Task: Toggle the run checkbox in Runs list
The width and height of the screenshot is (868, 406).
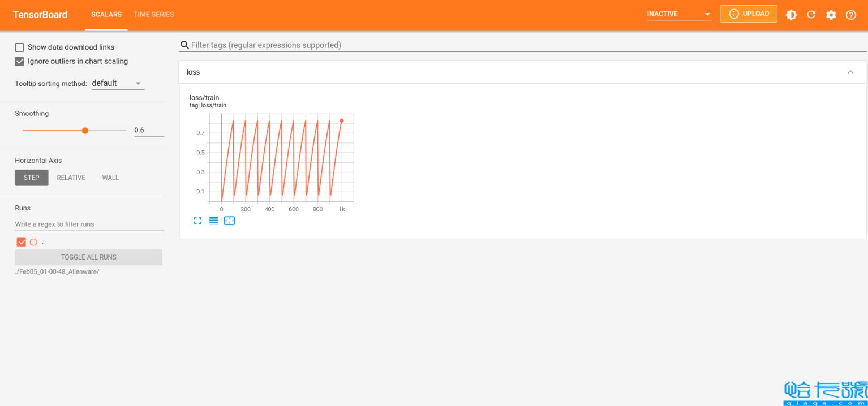Action: click(22, 242)
